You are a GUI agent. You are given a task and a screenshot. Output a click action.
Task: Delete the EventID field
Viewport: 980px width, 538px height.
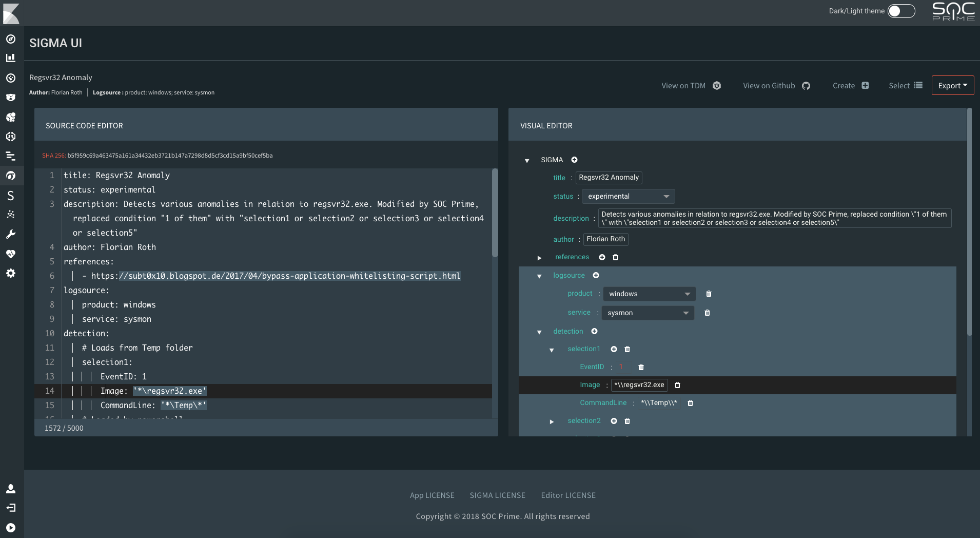[641, 367]
